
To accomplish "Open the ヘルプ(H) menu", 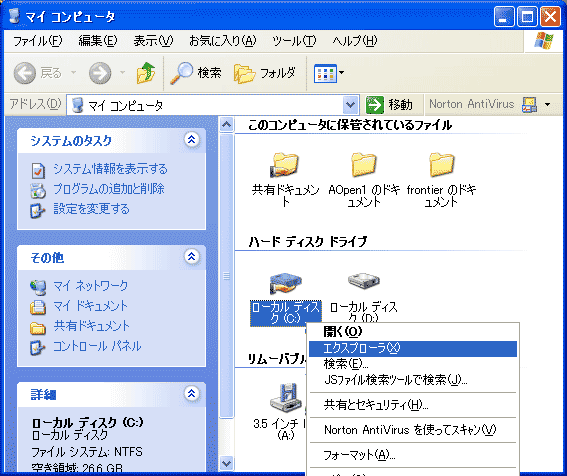I will 355,41.
